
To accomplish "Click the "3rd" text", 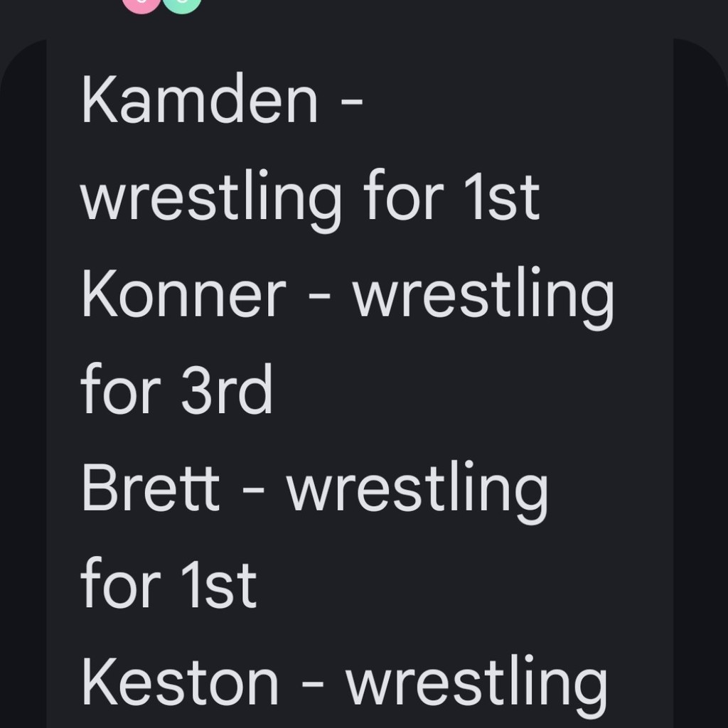I will (x=227, y=392).
